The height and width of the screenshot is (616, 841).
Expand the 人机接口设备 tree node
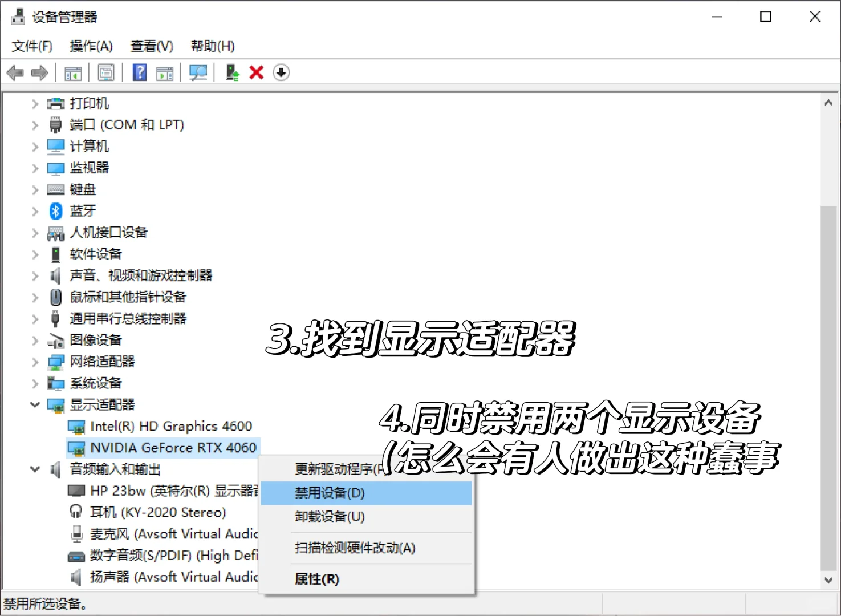pyautogui.click(x=35, y=233)
